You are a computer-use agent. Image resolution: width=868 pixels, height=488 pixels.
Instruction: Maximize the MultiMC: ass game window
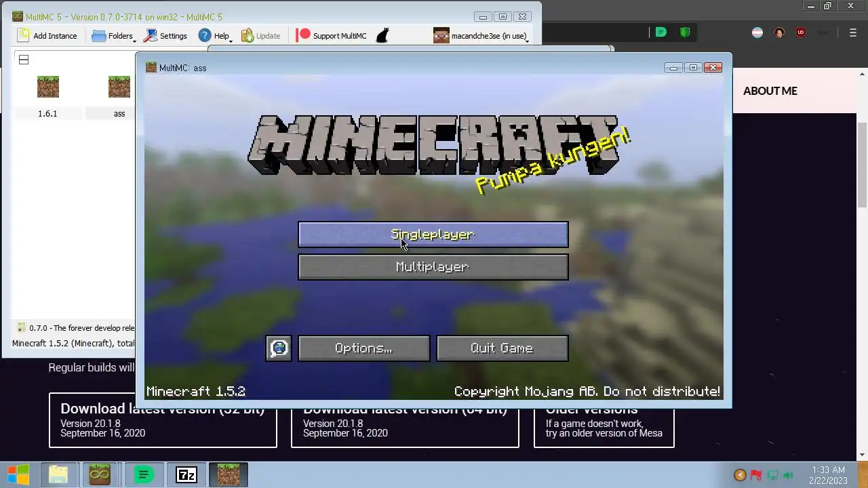(693, 67)
